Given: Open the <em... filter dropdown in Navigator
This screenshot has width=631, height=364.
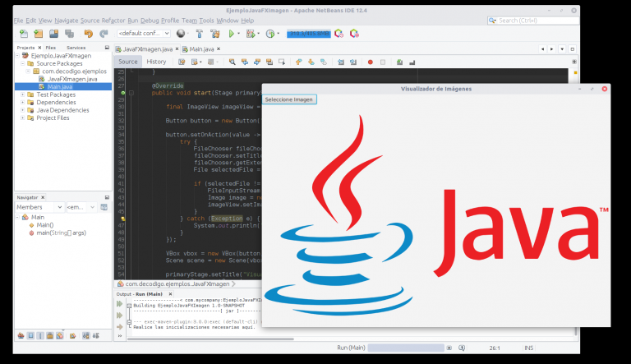Looking at the screenshot, I should (x=81, y=207).
